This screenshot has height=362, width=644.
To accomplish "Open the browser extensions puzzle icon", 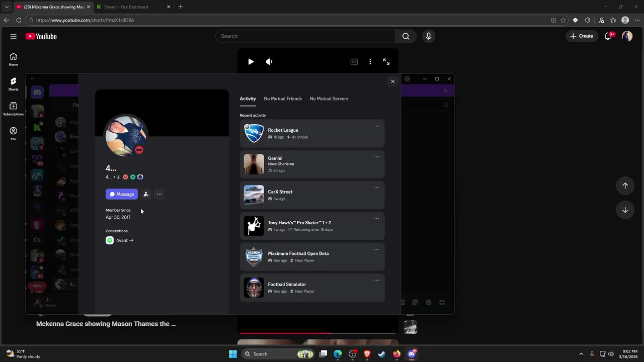I will pyautogui.click(x=588, y=20).
